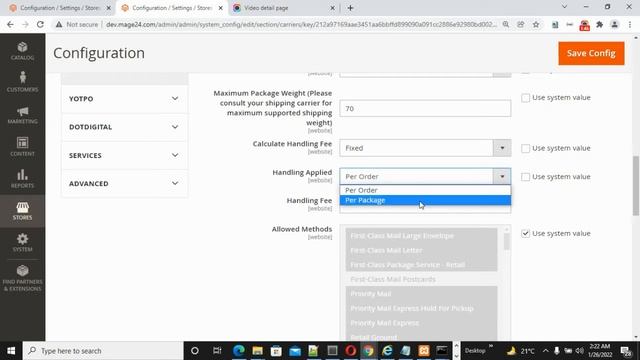Close the Video detail page tab
Screen dimensions: 640x360
pyautogui.click(x=332, y=8)
